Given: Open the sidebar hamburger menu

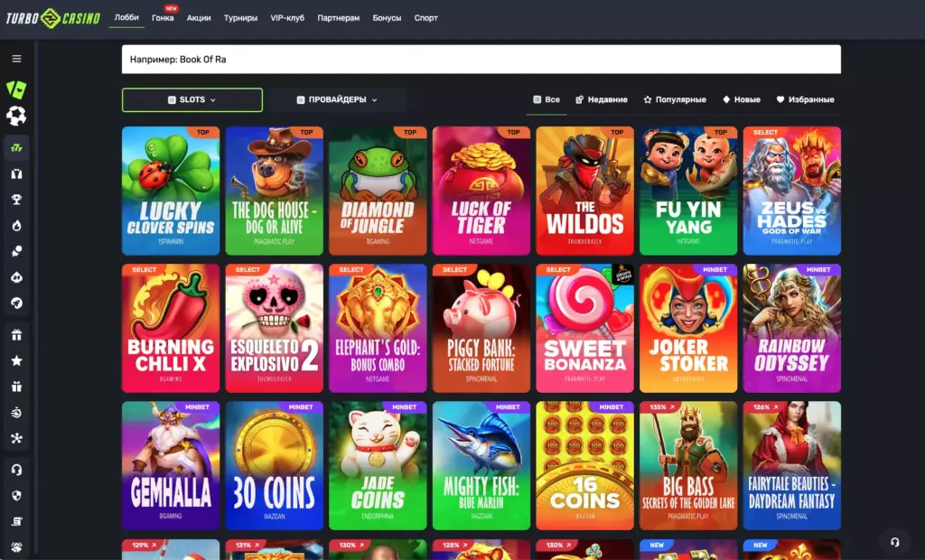Looking at the screenshot, I should coord(15,58).
